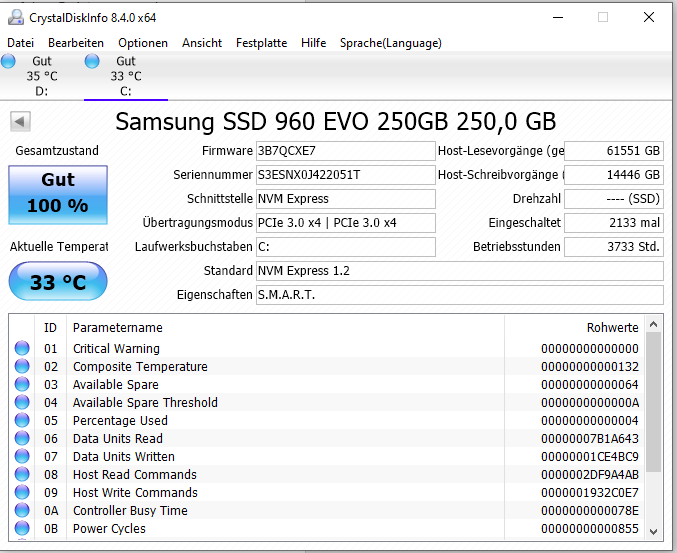The width and height of the screenshot is (677, 553).
Task: Open the Hilfe menu
Action: [313, 43]
